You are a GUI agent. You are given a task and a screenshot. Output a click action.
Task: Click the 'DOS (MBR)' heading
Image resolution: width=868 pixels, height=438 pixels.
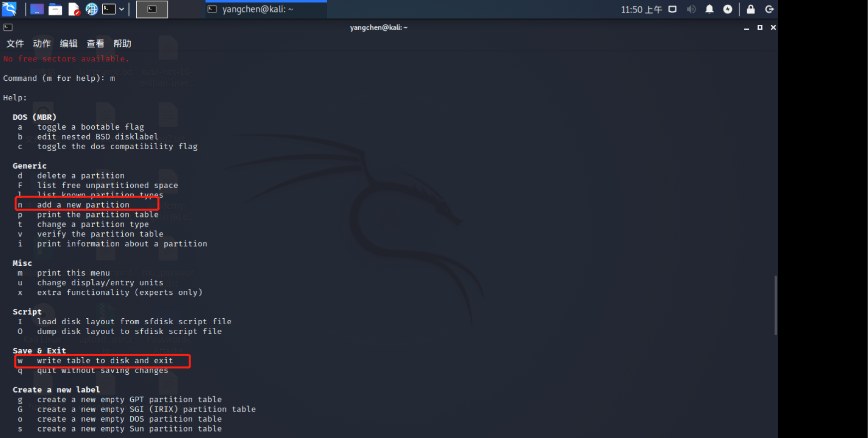pyautogui.click(x=34, y=117)
